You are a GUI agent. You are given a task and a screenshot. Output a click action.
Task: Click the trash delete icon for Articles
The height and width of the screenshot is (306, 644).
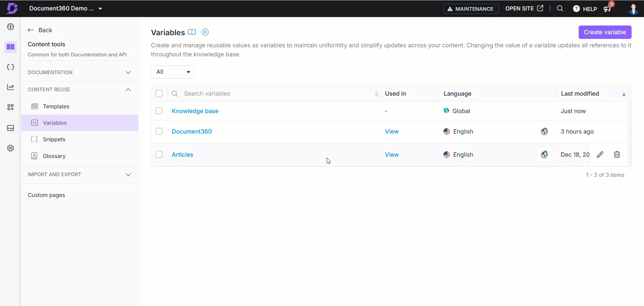coord(617,155)
